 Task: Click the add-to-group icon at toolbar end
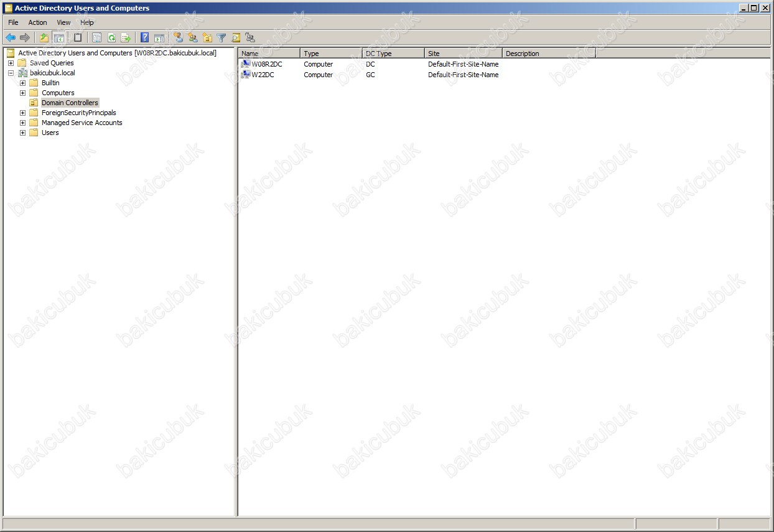click(x=250, y=38)
